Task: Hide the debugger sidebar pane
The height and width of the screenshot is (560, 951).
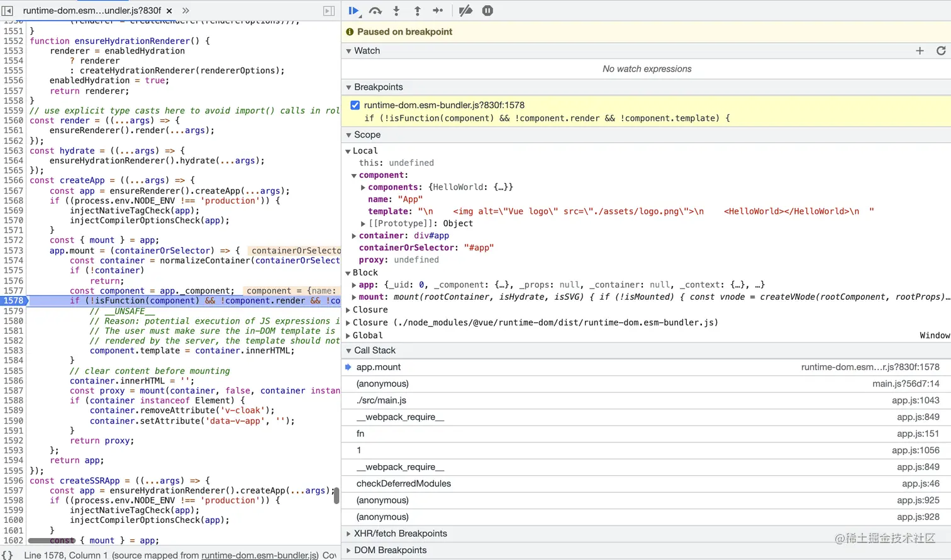Action: click(329, 11)
